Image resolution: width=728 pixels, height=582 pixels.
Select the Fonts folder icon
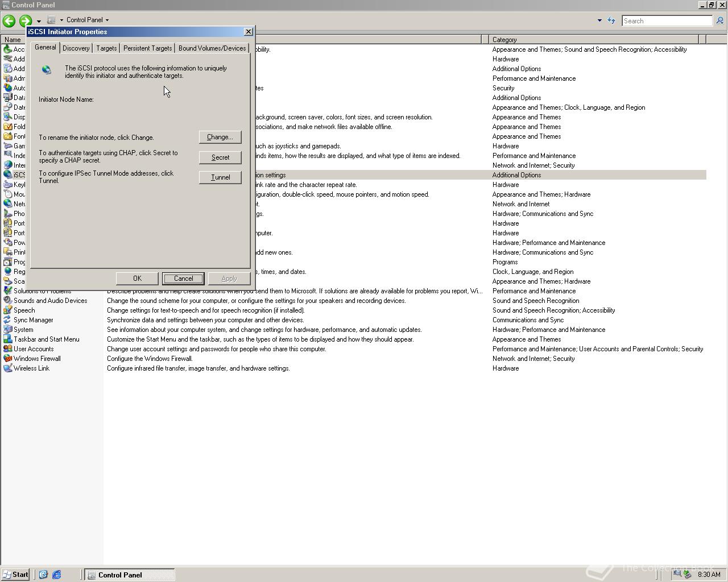(x=7, y=136)
